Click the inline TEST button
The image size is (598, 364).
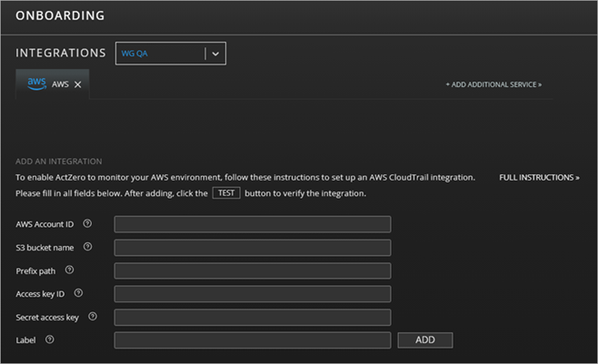coord(226,193)
